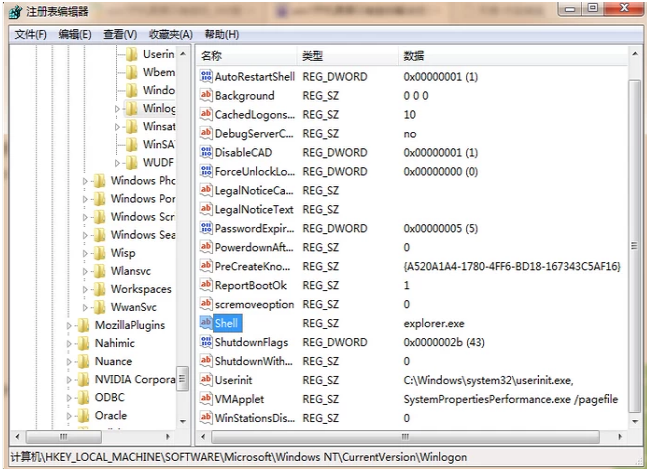Expand the WUDF tree node

(x=118, y=163)
